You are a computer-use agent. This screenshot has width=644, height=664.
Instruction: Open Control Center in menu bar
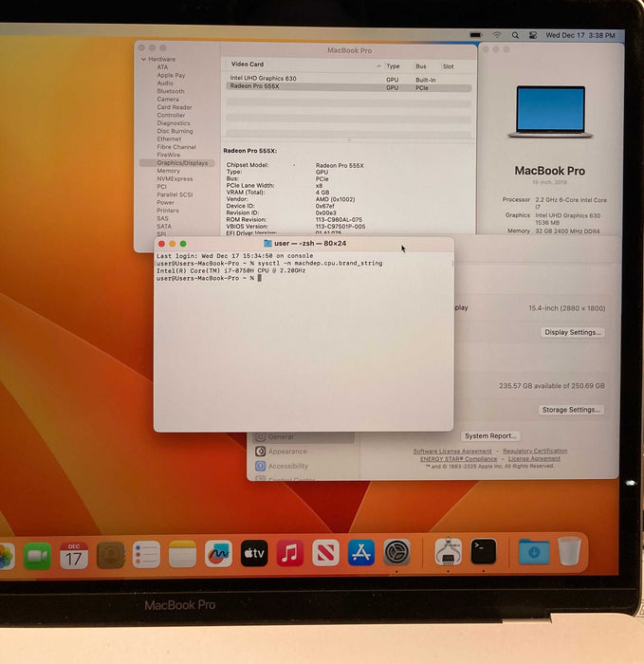(533, 35)
